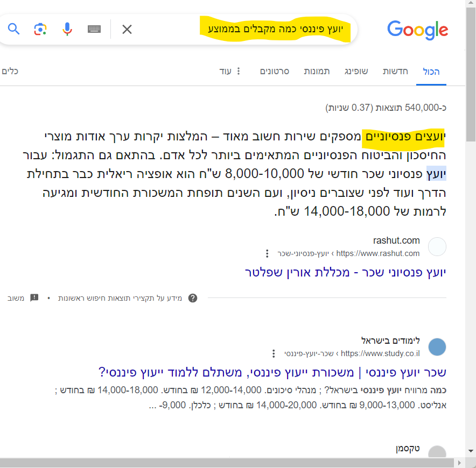Switch to the שופינג tab
This screenshot has width=476, height=468.
(356, 72)
